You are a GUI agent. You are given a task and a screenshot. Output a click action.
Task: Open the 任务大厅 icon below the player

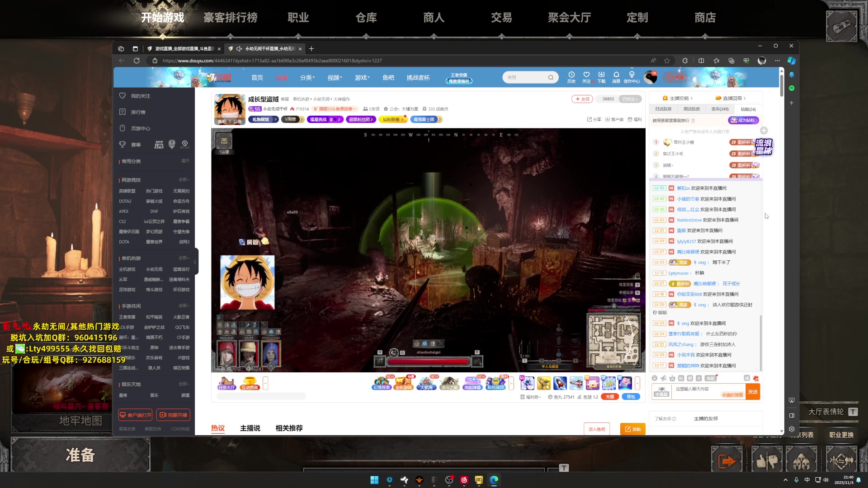pyautogui.click(x=226, y=383)
